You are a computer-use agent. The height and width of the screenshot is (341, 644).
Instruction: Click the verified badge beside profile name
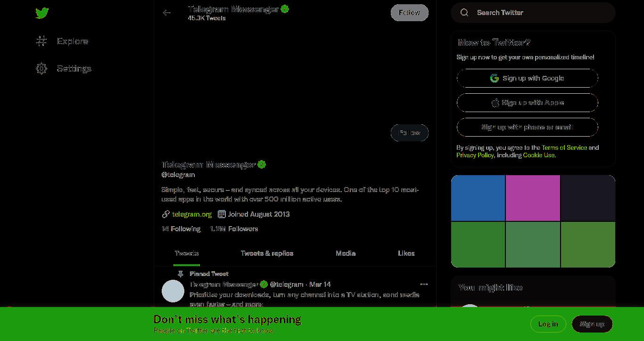click(x=262, y=164)
